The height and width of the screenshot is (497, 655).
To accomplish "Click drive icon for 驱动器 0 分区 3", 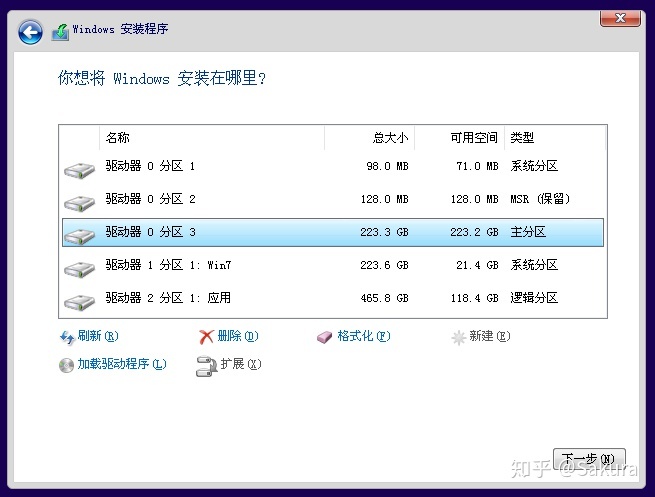I will coord(79,236).
